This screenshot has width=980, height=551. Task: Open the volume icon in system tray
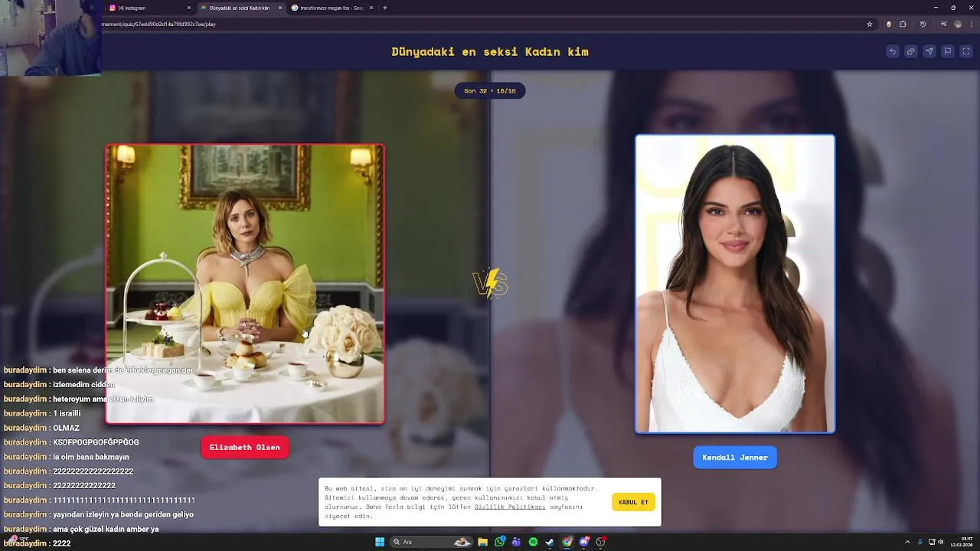pyautogui.click(x=940, y=542)
